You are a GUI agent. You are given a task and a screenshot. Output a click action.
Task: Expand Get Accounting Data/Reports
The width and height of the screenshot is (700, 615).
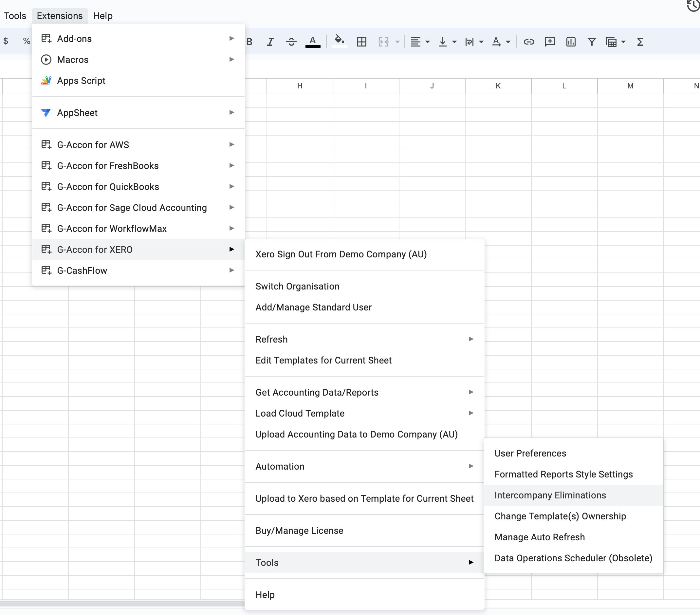364,392
